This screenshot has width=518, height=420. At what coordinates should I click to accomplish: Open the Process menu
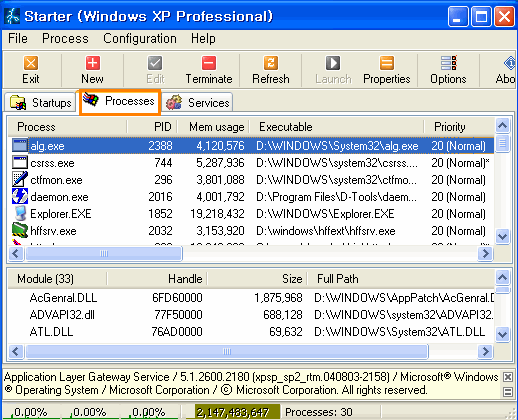point(65,39)
